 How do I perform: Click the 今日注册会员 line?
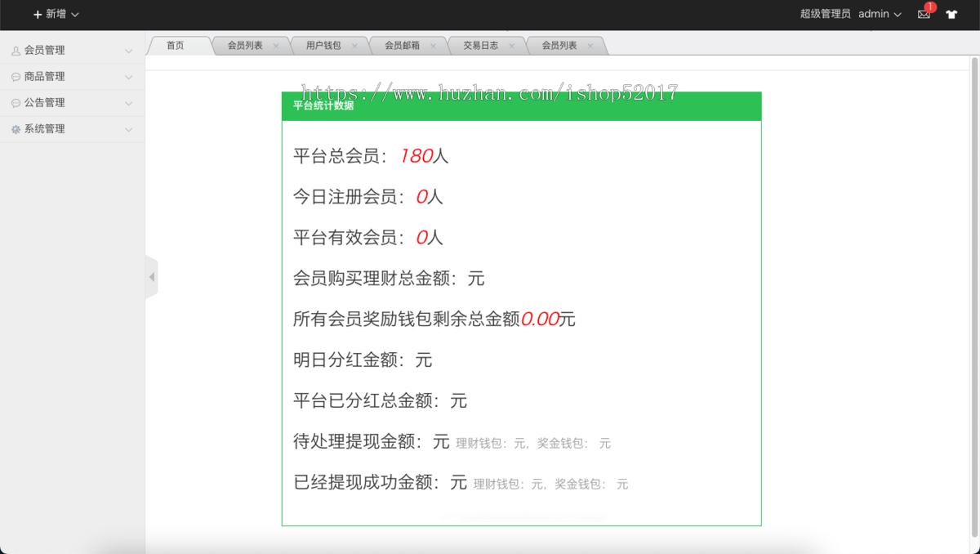368,197
